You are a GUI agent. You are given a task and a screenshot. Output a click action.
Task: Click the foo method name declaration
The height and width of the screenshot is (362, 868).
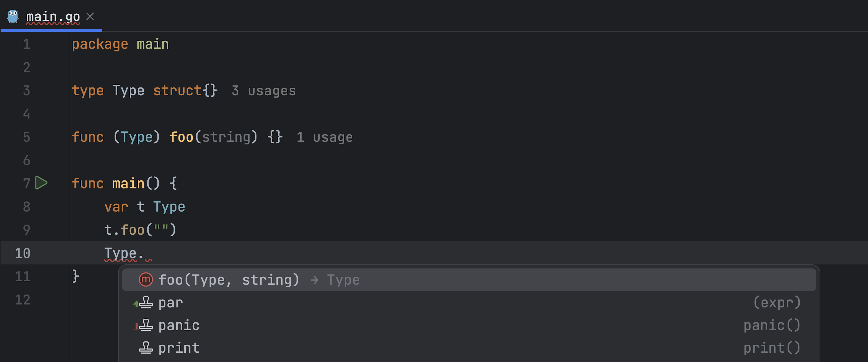point(181,137)
